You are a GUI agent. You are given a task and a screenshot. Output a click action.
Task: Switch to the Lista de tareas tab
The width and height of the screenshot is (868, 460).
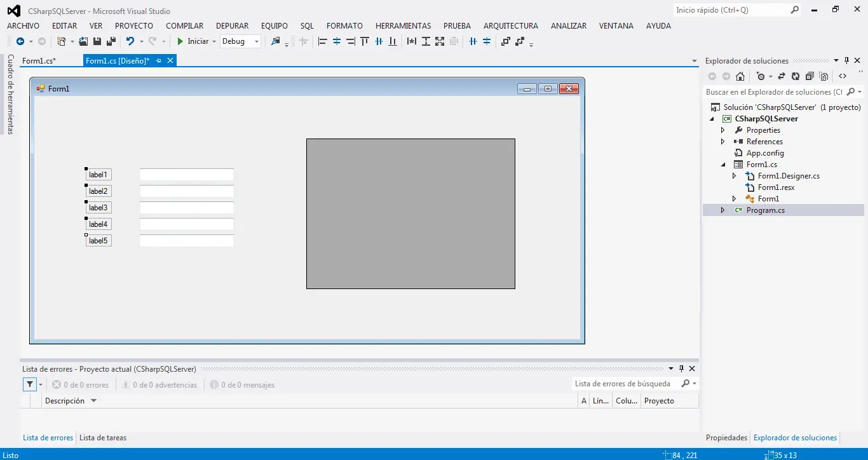tap(103, 438)
